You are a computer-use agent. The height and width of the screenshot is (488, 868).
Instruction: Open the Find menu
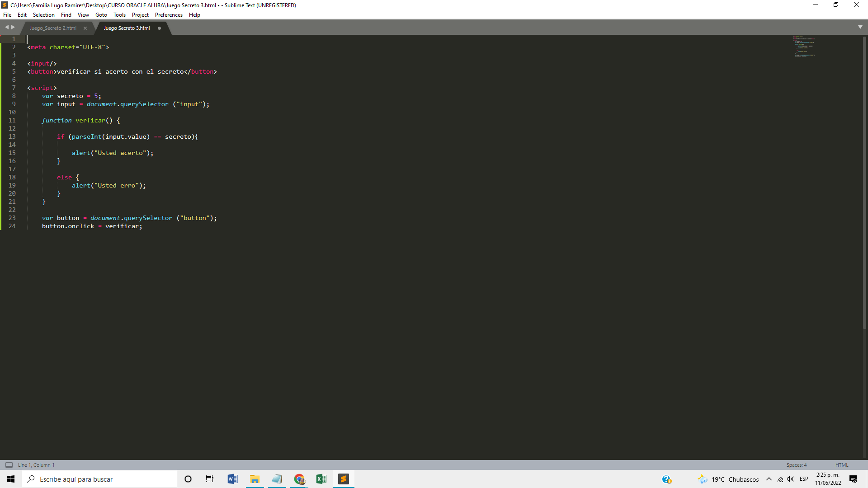[x=66, y=15]
